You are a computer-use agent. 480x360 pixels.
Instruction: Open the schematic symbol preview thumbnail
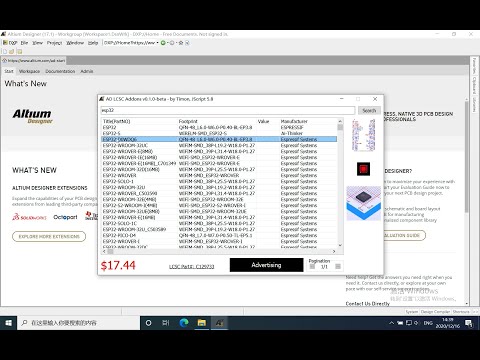[x=363, y=135]
